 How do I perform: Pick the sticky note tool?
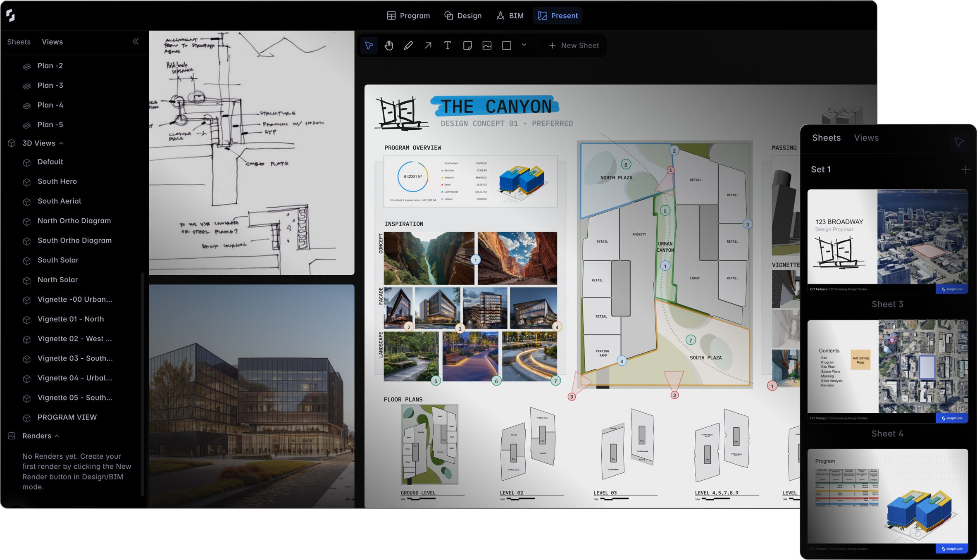(x=467, y=45)
